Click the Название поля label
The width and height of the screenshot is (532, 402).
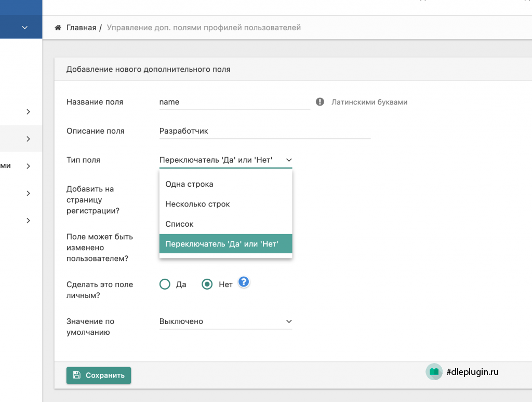pos(95,102)
